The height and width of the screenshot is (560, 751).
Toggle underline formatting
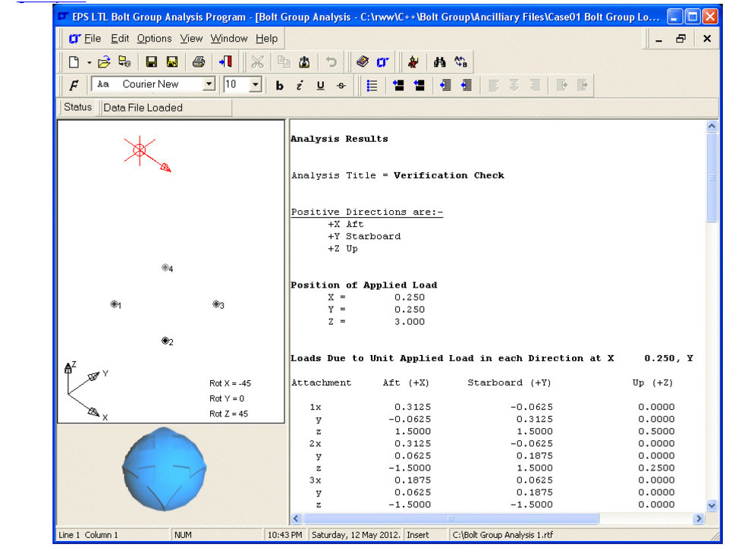(320, 85)
